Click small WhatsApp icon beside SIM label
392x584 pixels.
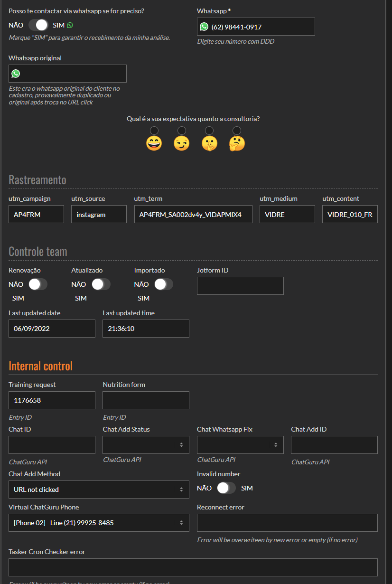[70, 25]
